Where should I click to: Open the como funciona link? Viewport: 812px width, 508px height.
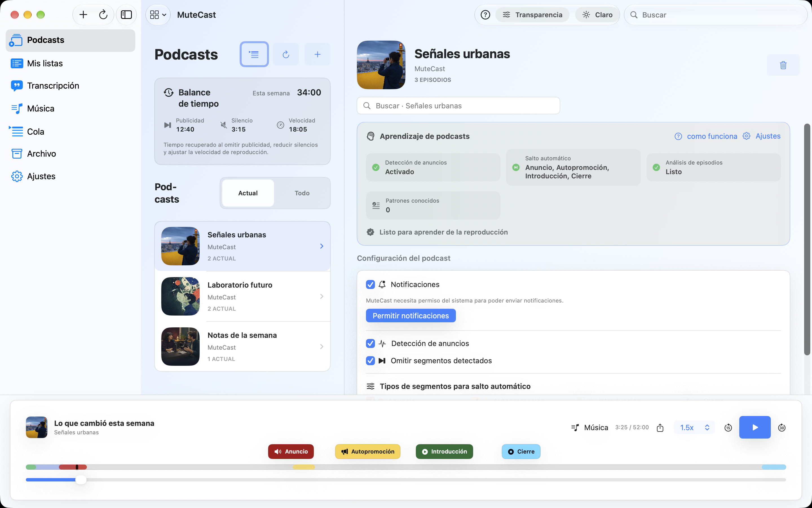pos(706,136)
